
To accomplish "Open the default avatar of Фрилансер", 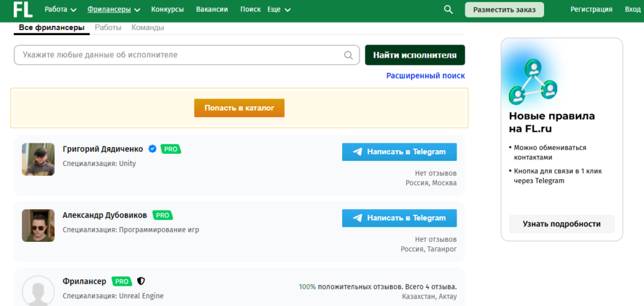I will pos(38,291).
